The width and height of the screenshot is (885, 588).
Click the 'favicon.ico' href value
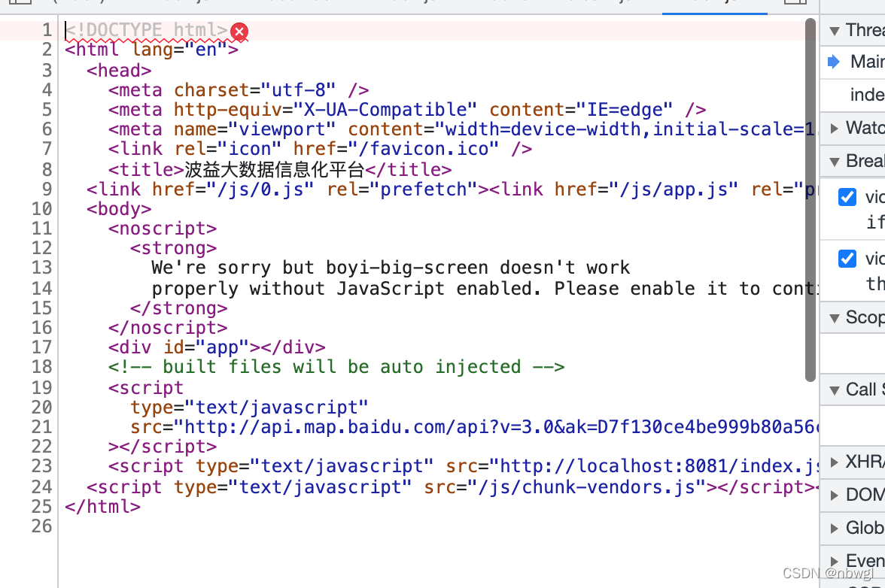point(430,150)
